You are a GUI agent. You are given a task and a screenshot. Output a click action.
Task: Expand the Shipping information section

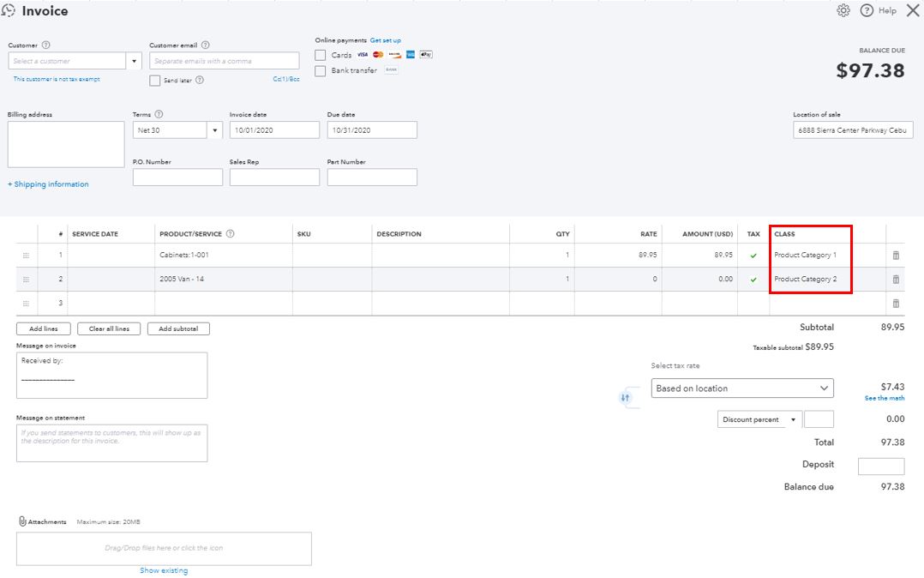(48, 184)
